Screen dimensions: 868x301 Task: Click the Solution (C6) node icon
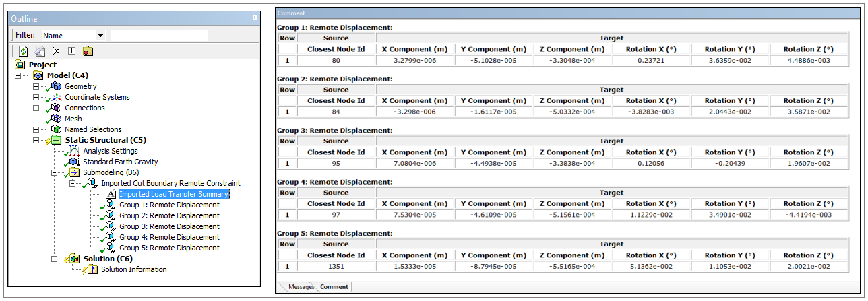coord(74,259)
